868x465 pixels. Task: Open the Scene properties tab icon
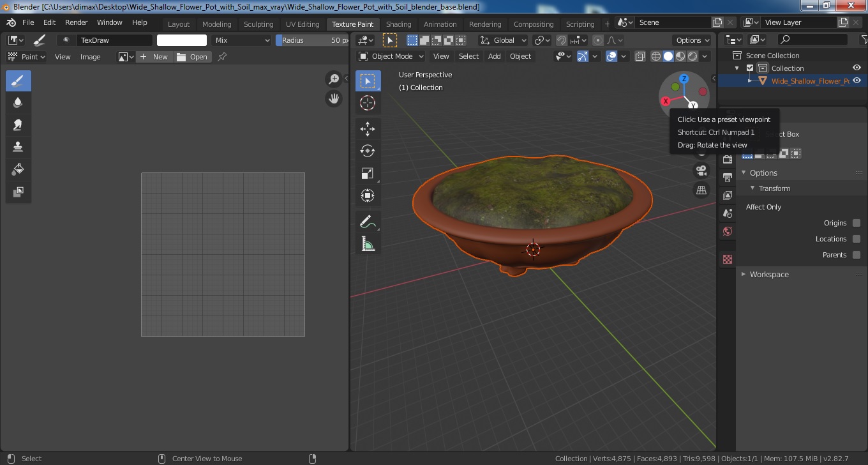(x=728, y=213)
